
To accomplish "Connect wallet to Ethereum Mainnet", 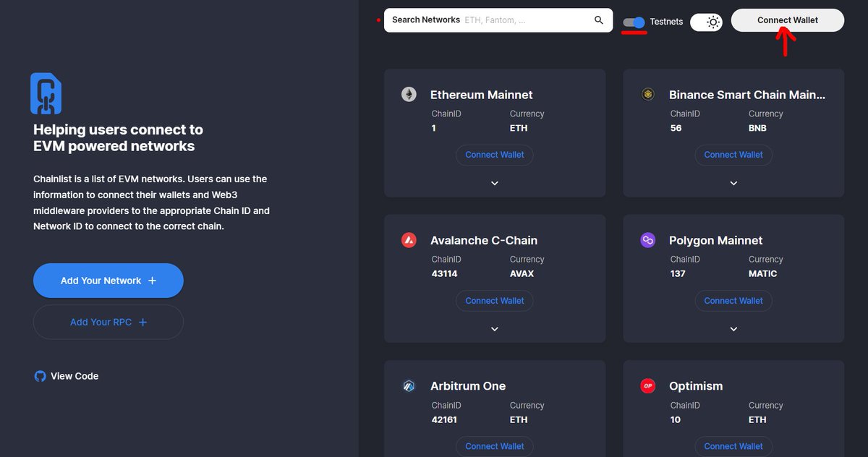I will point(495,155).
